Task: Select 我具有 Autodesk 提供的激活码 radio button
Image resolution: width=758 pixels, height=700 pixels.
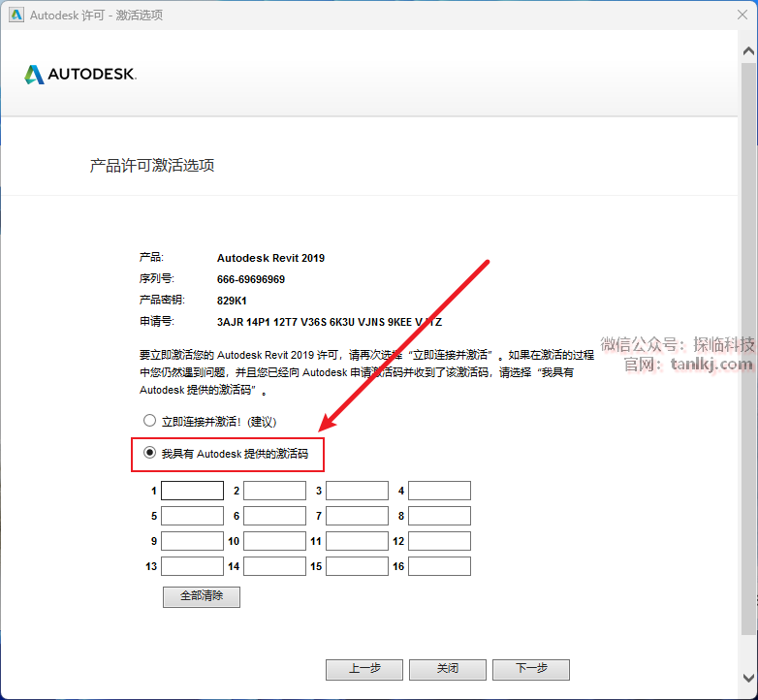Action: [x=149, y=453]
